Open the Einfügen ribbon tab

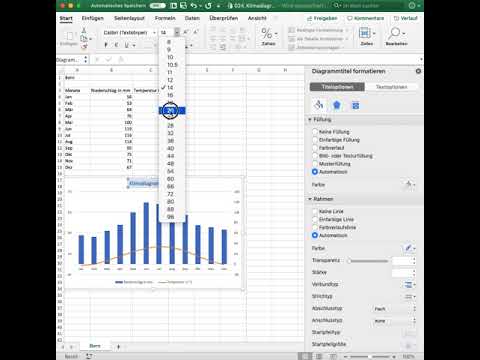point(93,18)
